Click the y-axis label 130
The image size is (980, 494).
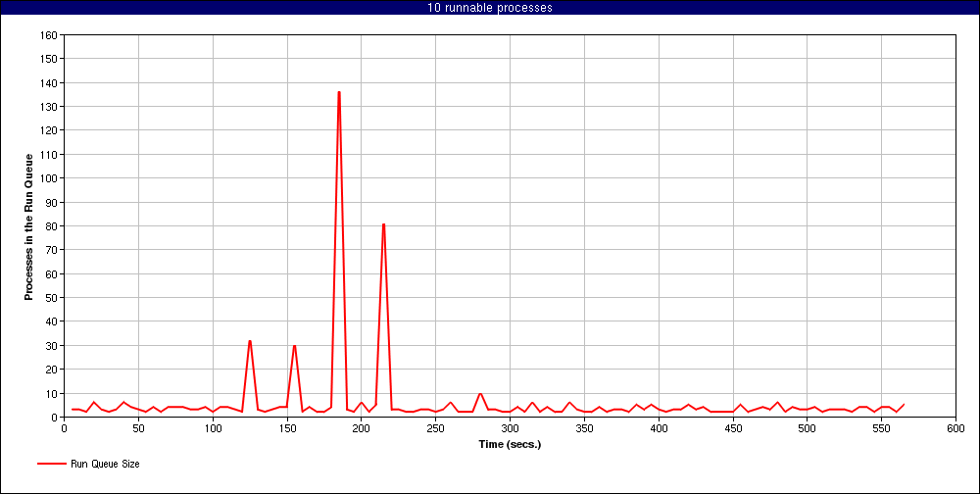click(x=50, y=106)
